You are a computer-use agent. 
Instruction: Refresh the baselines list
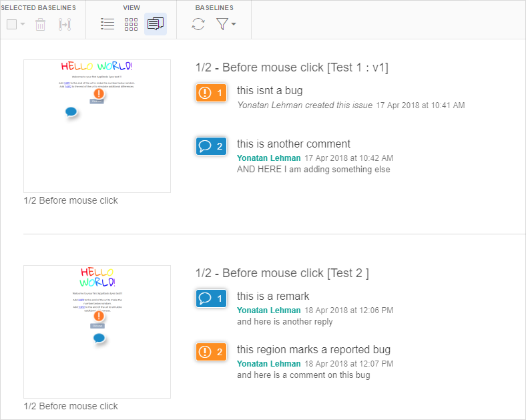tap(198, 24)
